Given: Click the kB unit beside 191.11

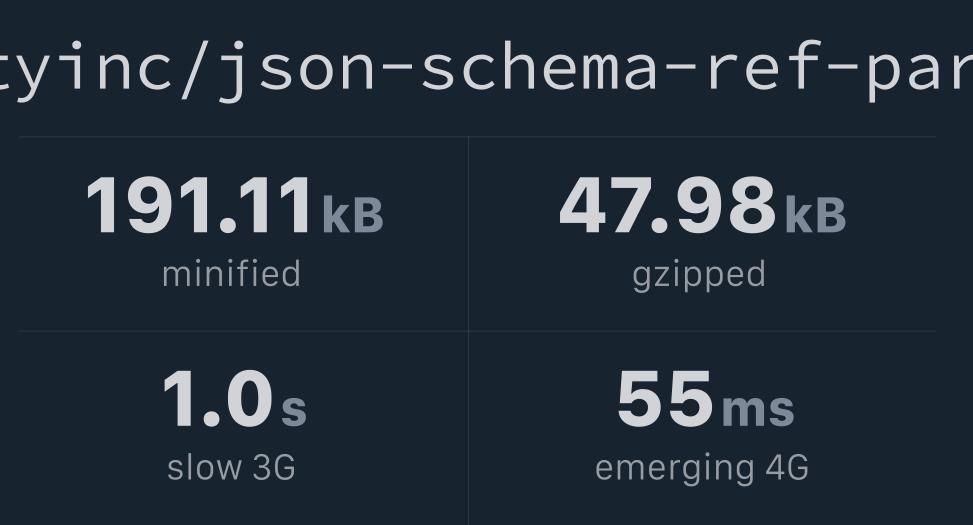Looking at the screenshot, I should click(352, 215).
